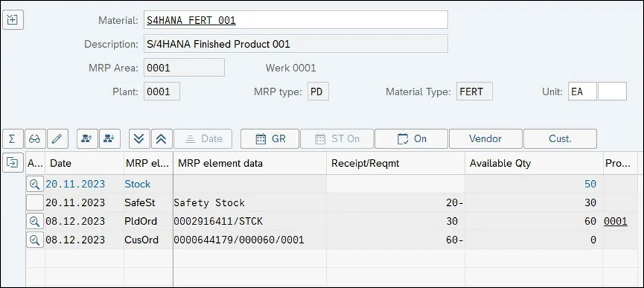Open details for the PldOrd row
This screenshot has height=288, width=644.
[35, 221]
